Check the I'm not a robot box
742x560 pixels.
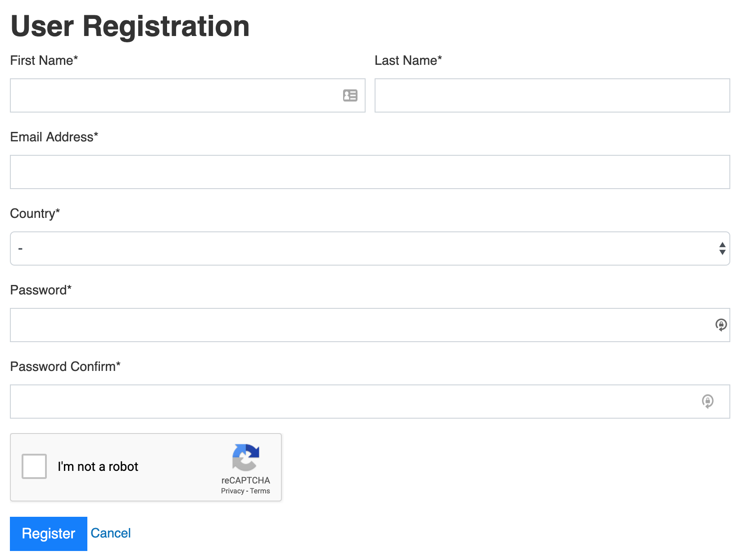pyautogui.click(x=34, y=466)
